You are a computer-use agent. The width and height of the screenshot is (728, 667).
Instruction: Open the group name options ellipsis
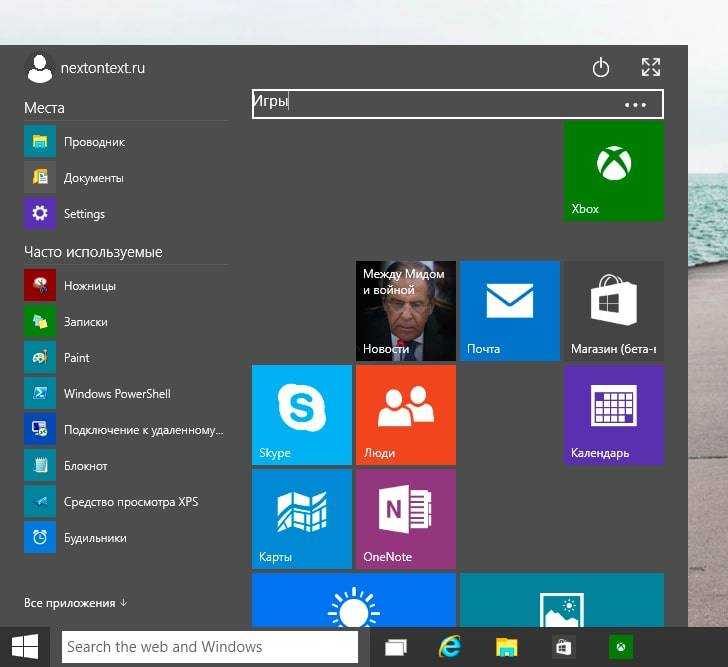(x=635, y=104)
